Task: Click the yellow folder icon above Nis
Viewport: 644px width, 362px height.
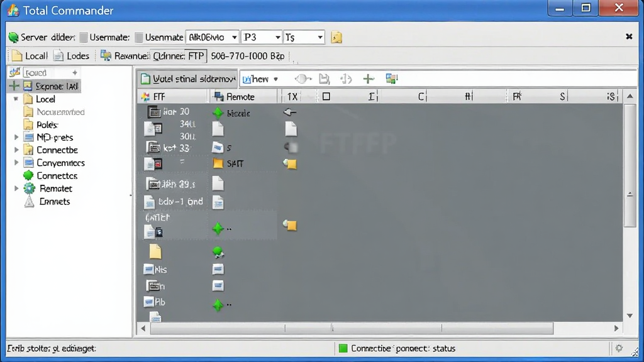Action: click(155, 251)
